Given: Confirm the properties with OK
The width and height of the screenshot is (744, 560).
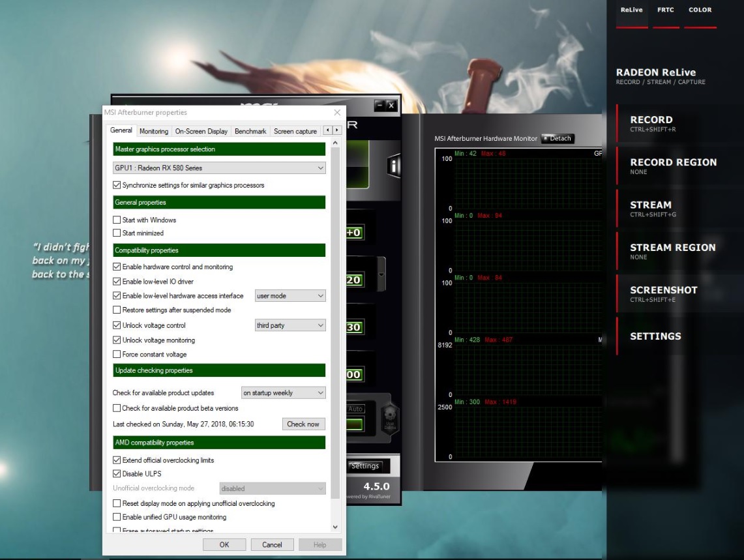Looking at the screenshot, I should 224,545.
